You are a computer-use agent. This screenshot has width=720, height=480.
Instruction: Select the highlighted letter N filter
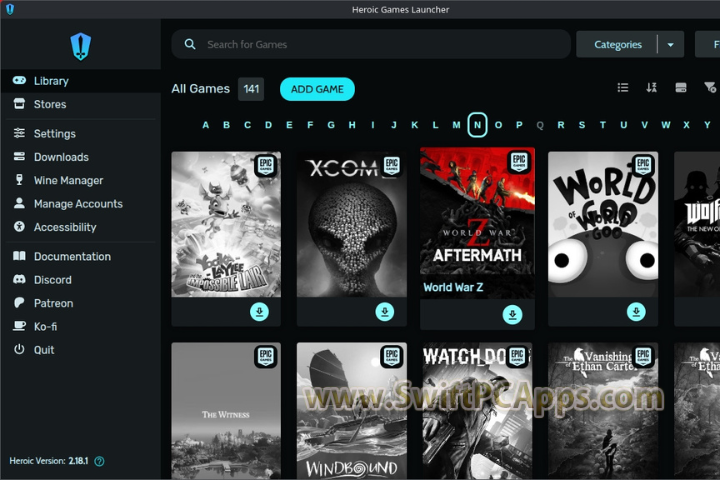click(x=478, y=125)
